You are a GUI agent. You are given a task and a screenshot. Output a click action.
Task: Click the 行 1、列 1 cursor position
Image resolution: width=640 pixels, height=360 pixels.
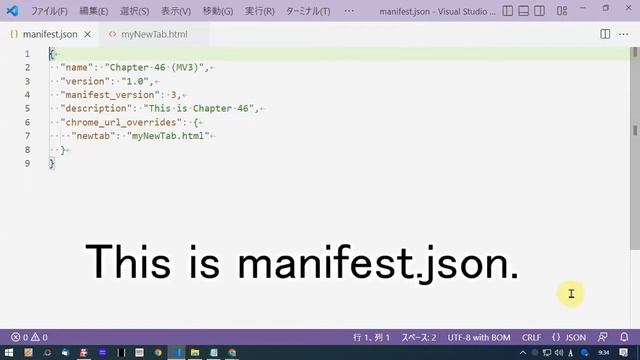371,338
